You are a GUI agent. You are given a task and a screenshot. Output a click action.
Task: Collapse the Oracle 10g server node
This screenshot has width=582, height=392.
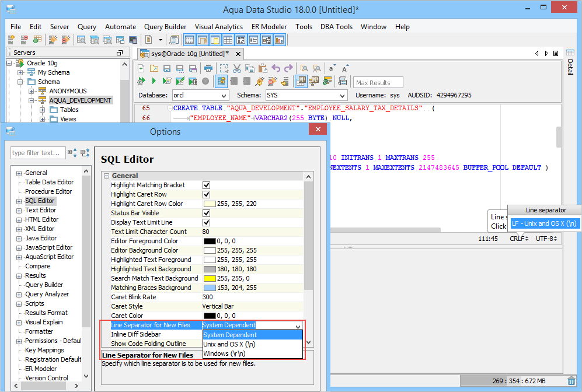(x=9, y=63)
